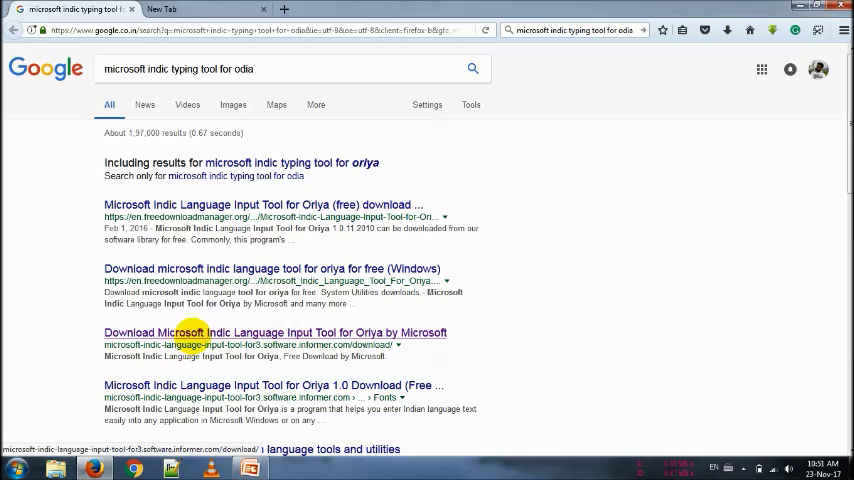Show hidden system tray icons

tap(743, 469)
